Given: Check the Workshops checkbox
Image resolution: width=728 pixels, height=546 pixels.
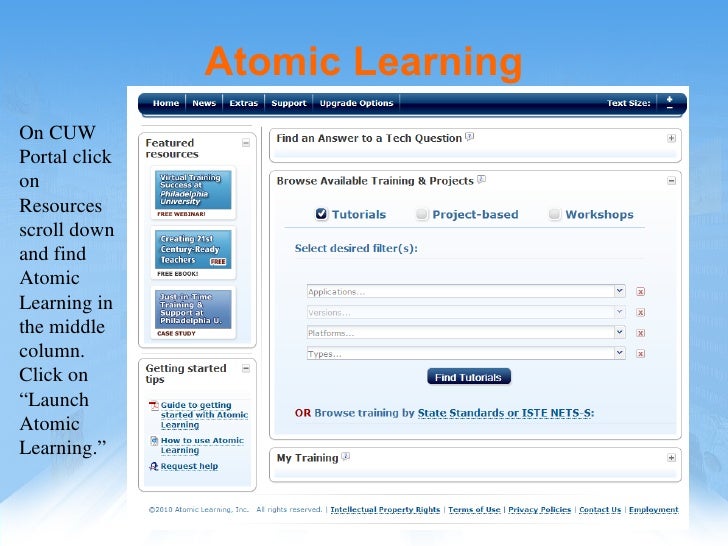Looking at the screenshot, I should coord(554,214).
